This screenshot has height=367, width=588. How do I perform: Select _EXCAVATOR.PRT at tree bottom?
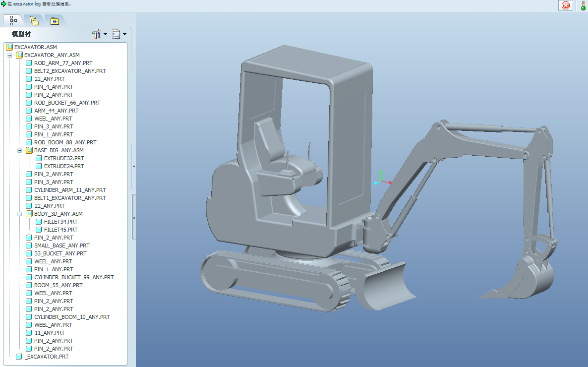(x=47, y=357)
